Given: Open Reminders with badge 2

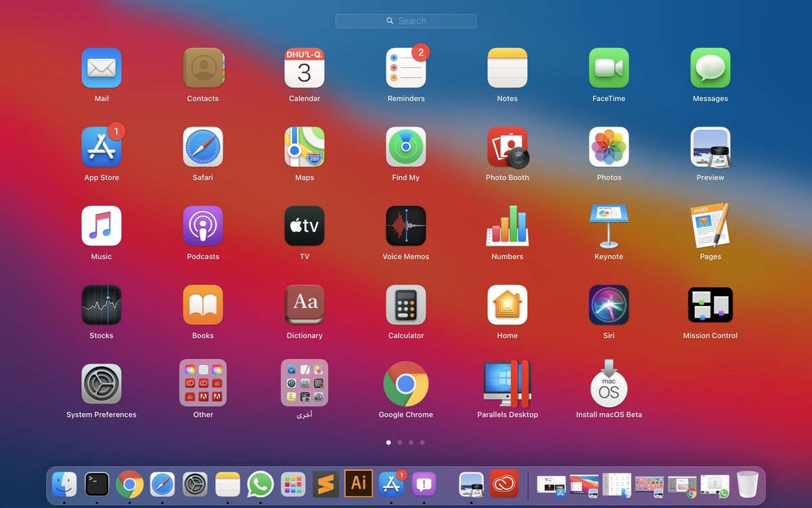Looking at the screenshot, I should 406,68.
